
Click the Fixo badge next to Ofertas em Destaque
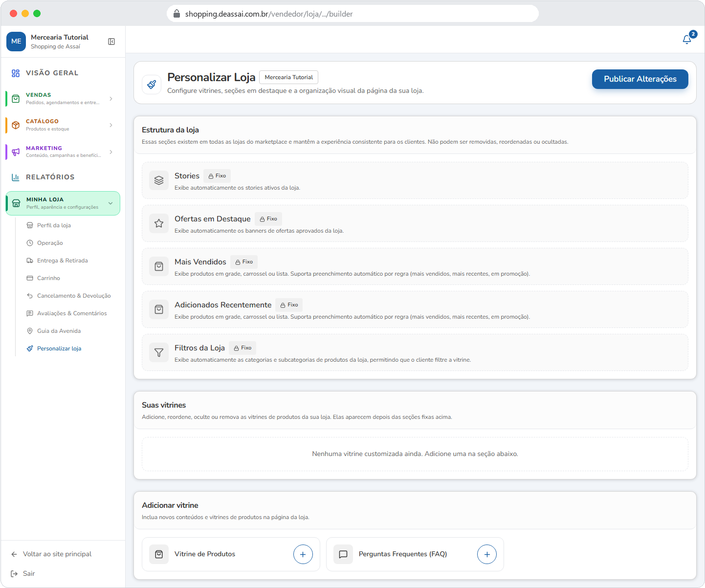point(268,219)
